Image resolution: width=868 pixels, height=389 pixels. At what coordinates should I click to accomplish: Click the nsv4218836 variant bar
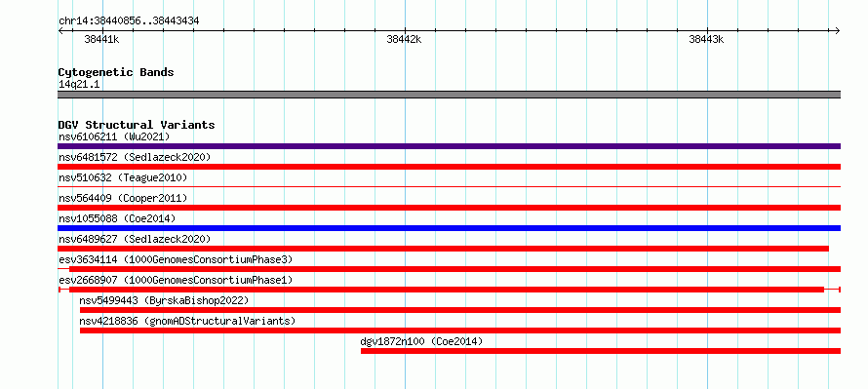point(460,331)
